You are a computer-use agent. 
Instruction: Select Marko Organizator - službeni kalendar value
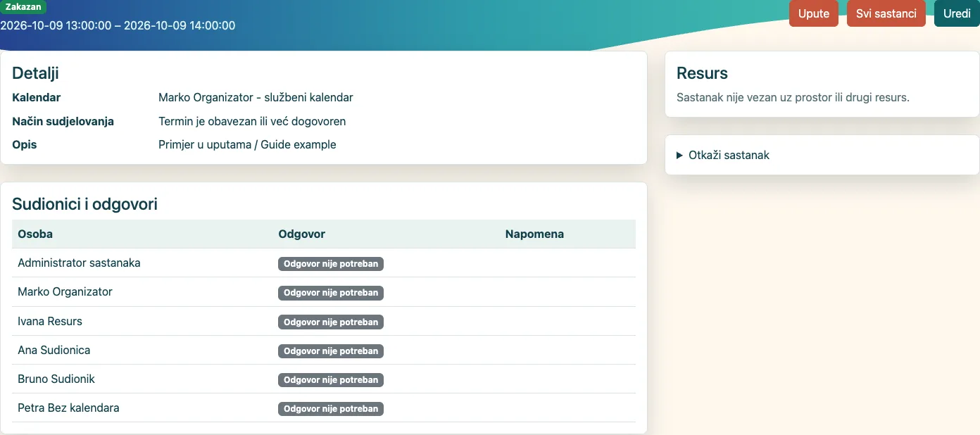(256, 98)
